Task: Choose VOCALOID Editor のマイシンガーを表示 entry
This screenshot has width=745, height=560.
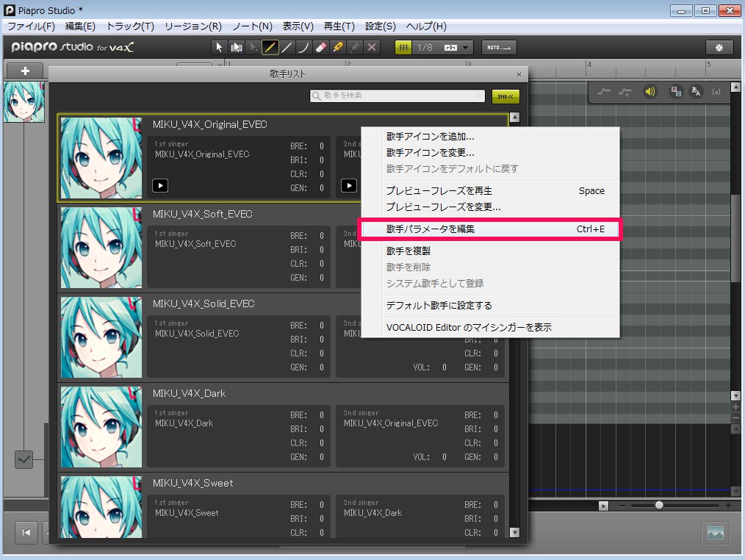Action: [x=490, y=328]
